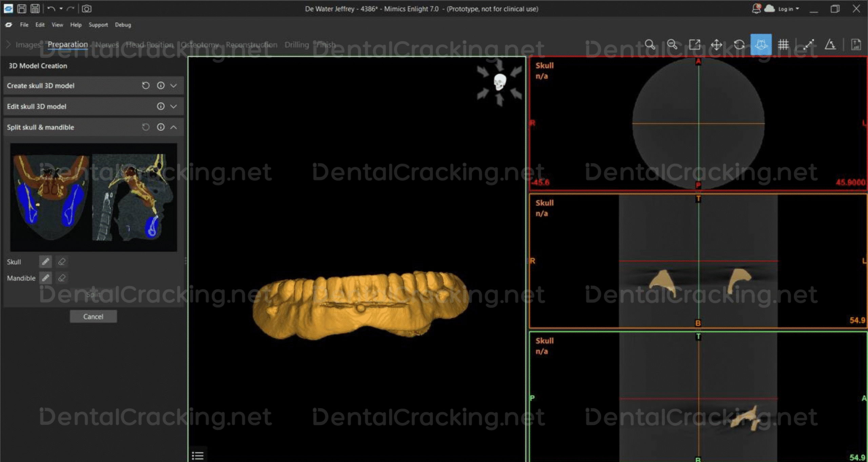Select the measure angle tool

(830, 45)
